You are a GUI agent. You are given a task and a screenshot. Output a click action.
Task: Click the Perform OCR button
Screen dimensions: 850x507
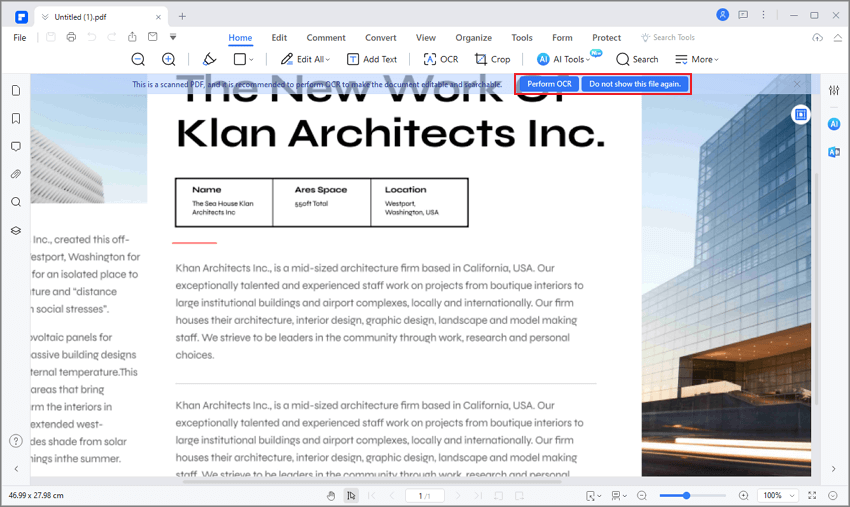(x=549, y=84)
